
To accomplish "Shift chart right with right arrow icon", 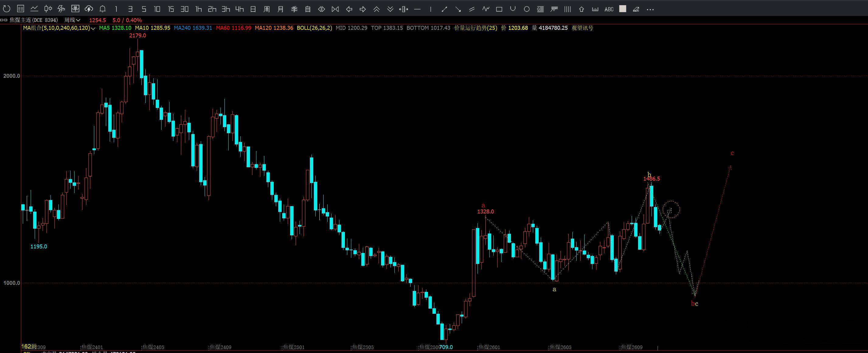I will [x=363, y=9].
